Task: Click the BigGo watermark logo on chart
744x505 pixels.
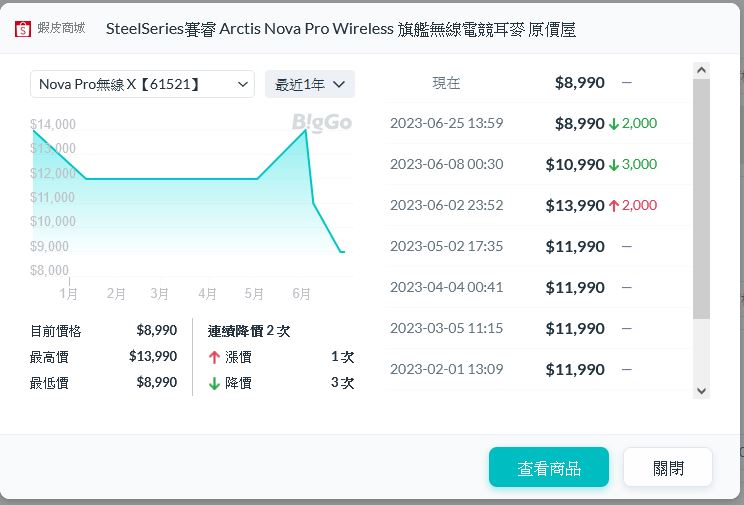Action: (322, 122)
